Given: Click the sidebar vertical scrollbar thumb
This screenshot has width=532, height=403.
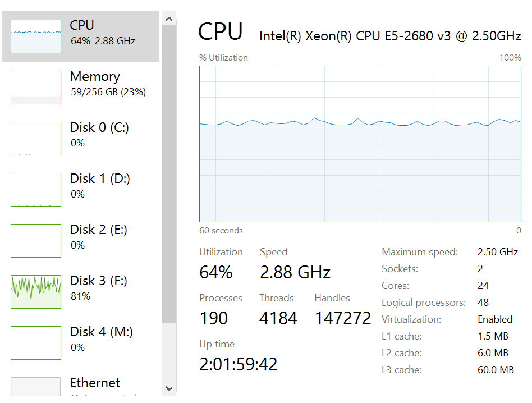Looking at the screenshot, I should pos(169,175).
